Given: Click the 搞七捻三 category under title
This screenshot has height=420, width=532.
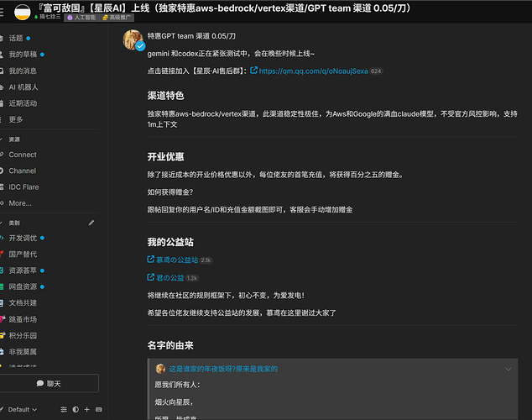Looking at the screenshot, I should [x=48, y=17].
